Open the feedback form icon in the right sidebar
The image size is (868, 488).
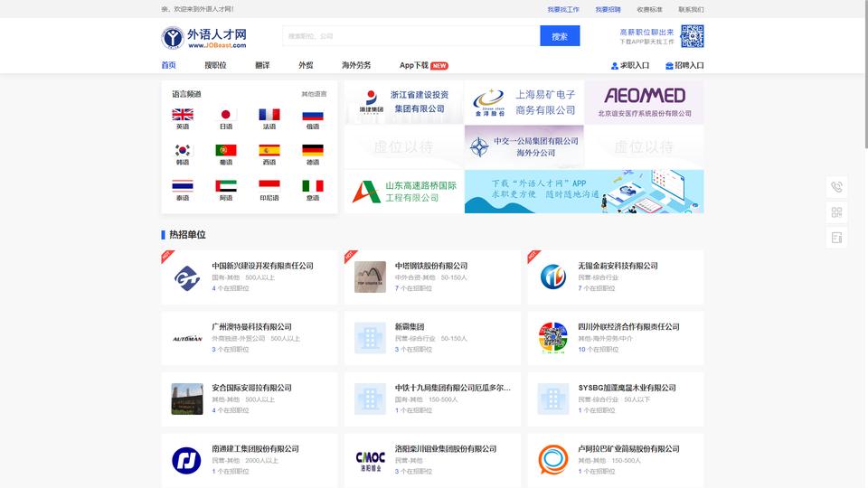click(x=836, y=238)
